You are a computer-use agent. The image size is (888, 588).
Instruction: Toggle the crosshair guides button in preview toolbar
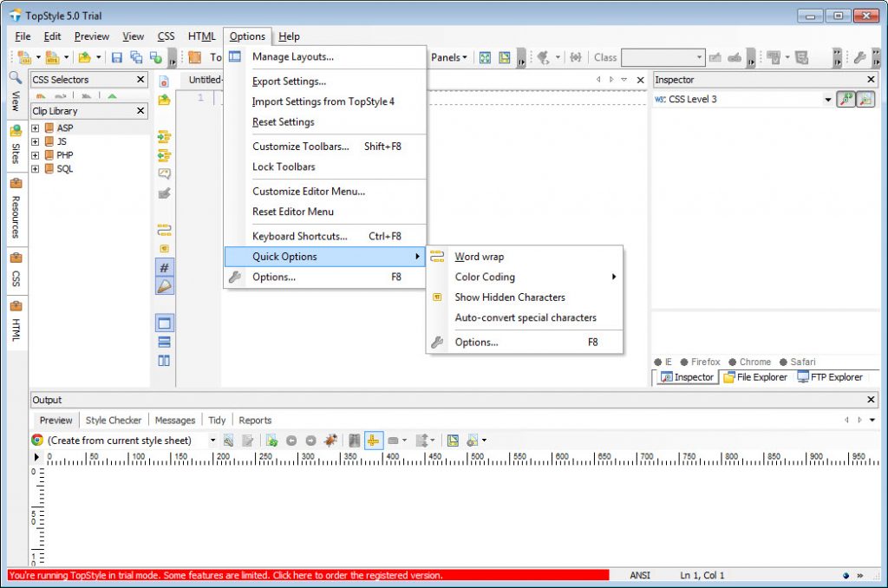pyautogui.click(x=373, y=441)
